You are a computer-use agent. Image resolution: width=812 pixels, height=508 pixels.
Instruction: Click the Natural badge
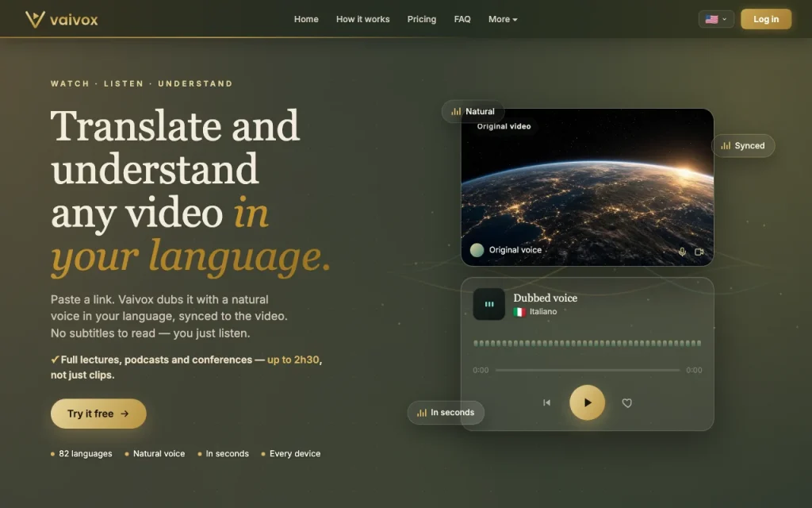point(473,111)
